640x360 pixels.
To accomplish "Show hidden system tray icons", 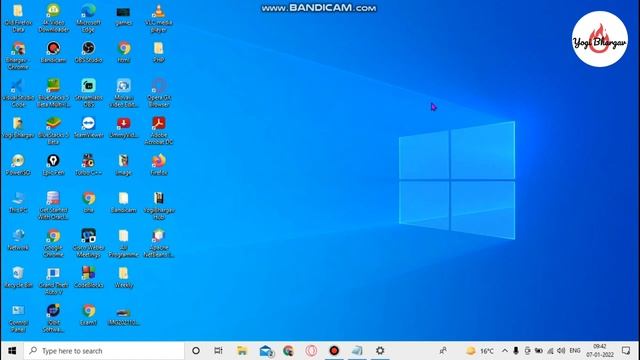I will [505, 351].
